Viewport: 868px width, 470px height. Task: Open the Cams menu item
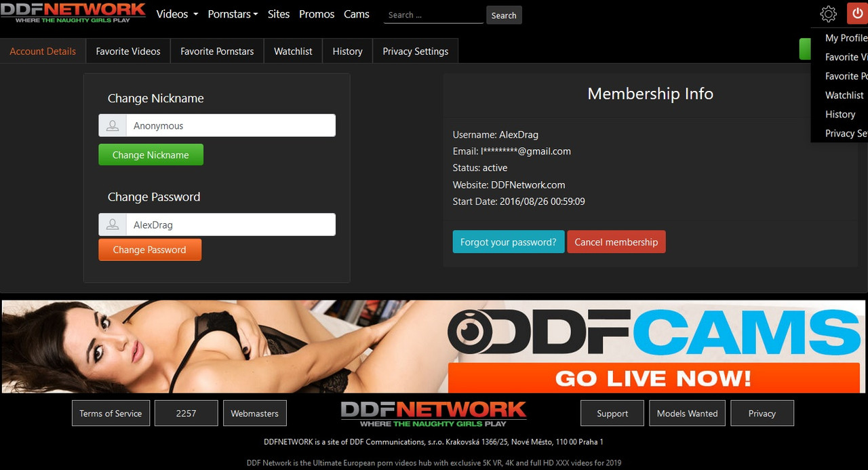[x=357, y=14]
